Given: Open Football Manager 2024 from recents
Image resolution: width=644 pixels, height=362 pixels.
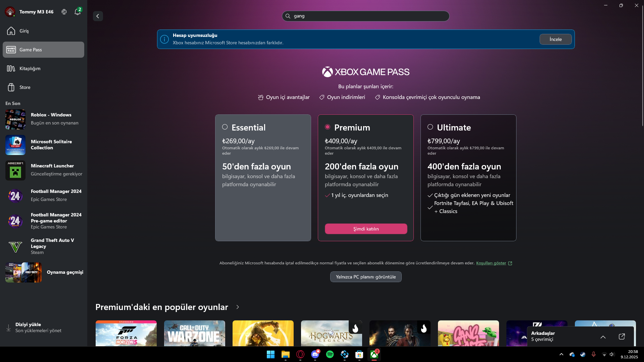Looking at the screenshot, I should pyautogui.click(x=44, y=196).
